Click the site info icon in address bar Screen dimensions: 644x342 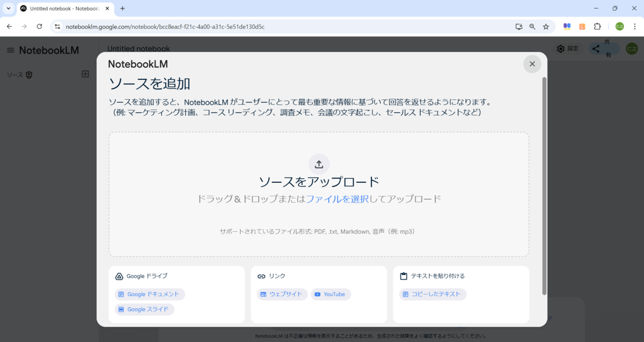pyautogui.click(x=58, y=26)
